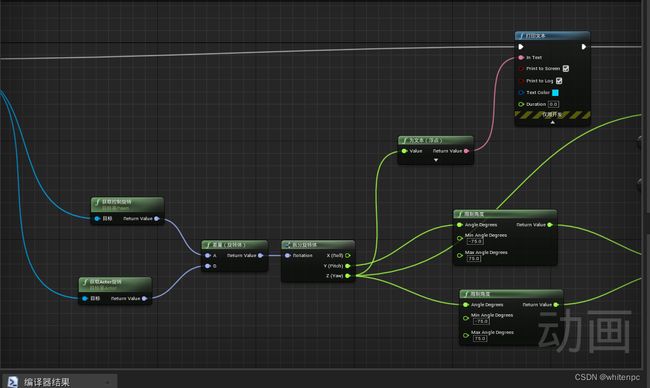Viewport: 650px width, 388px height.
Task: Click pin B on the Delta Rotator node
Action: [x=208, y=266]
